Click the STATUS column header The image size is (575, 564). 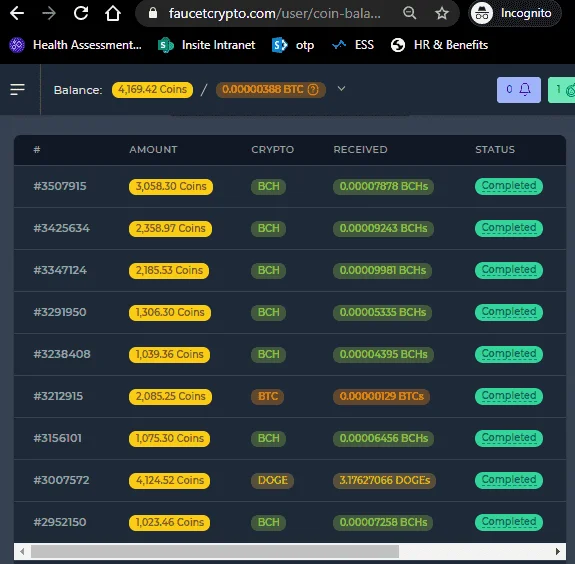tap(495, 150)
